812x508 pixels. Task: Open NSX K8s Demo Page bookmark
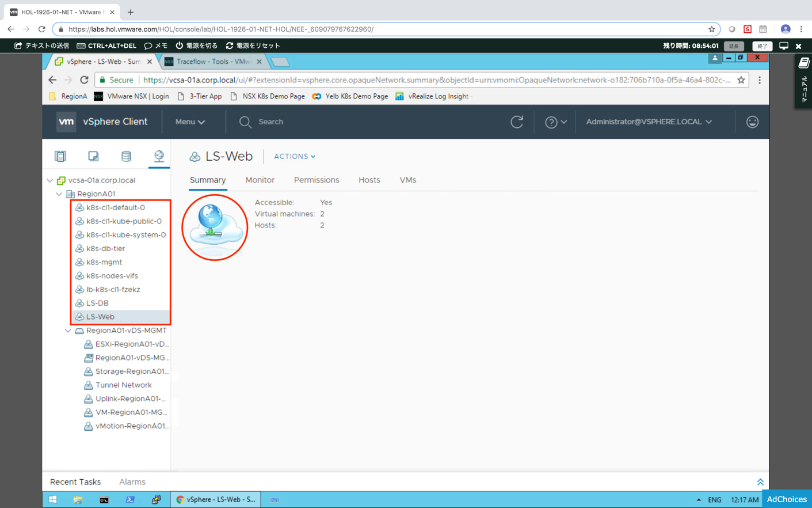[x=267, y=96]
